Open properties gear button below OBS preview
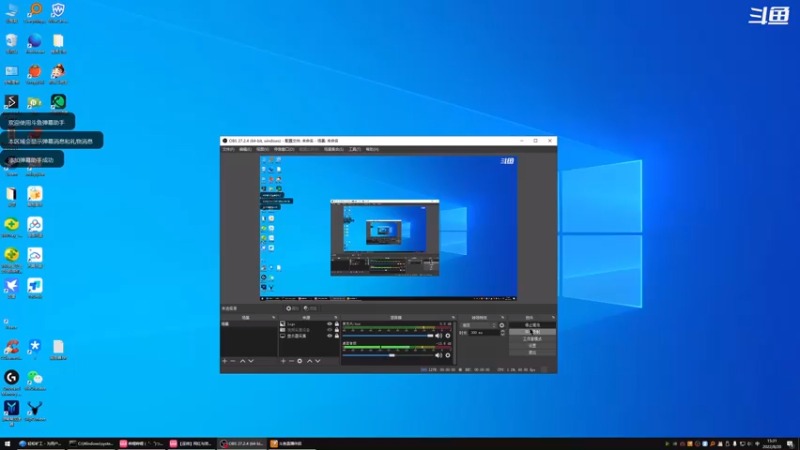 (292, 308)
